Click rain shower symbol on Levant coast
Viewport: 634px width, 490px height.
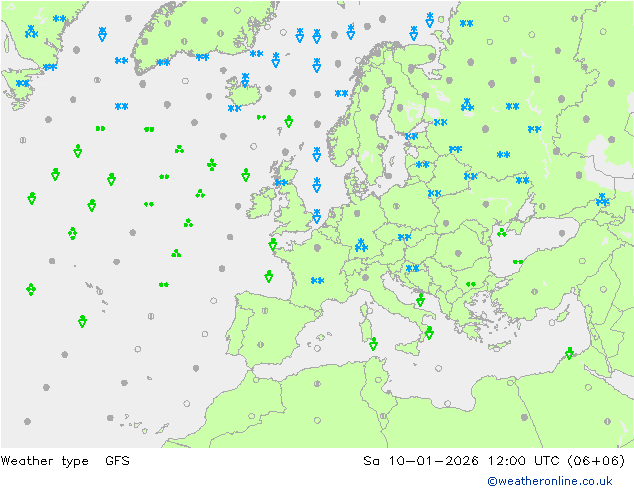click(569, 353)
